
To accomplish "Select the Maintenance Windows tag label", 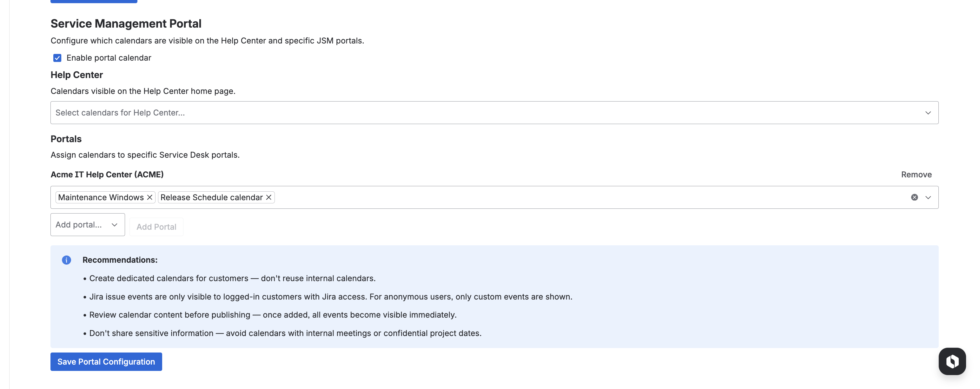I will tap(101, 197).
